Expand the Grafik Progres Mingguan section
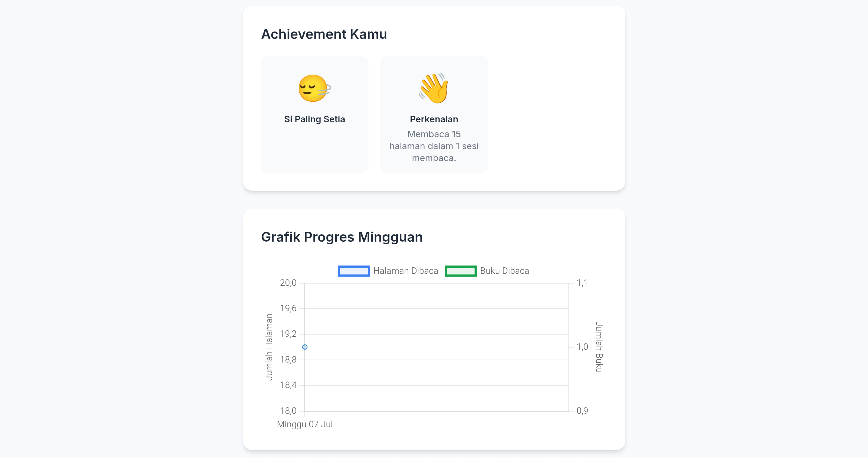Viewport: 868px width, 458px height. click(x=342, y=237)
